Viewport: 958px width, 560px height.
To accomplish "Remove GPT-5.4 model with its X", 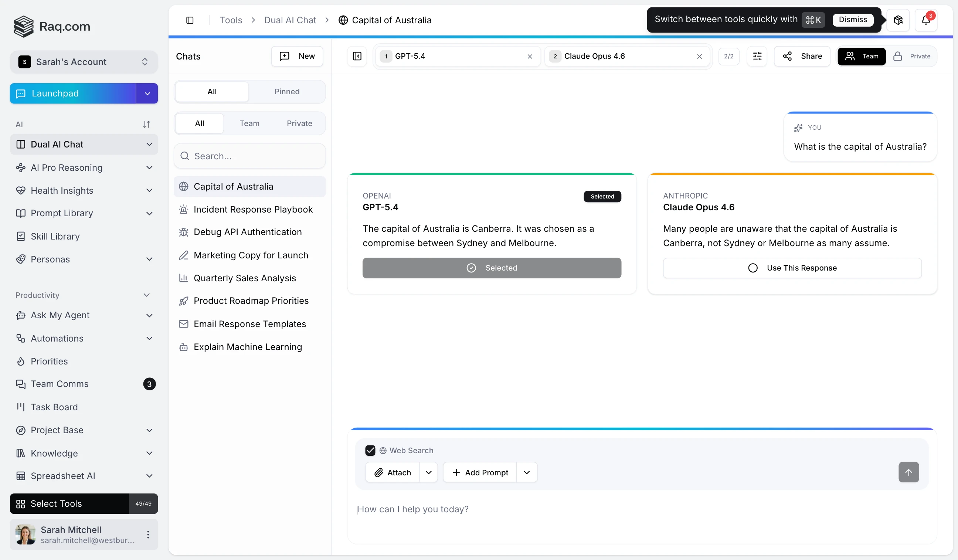I will pos(530,56).
